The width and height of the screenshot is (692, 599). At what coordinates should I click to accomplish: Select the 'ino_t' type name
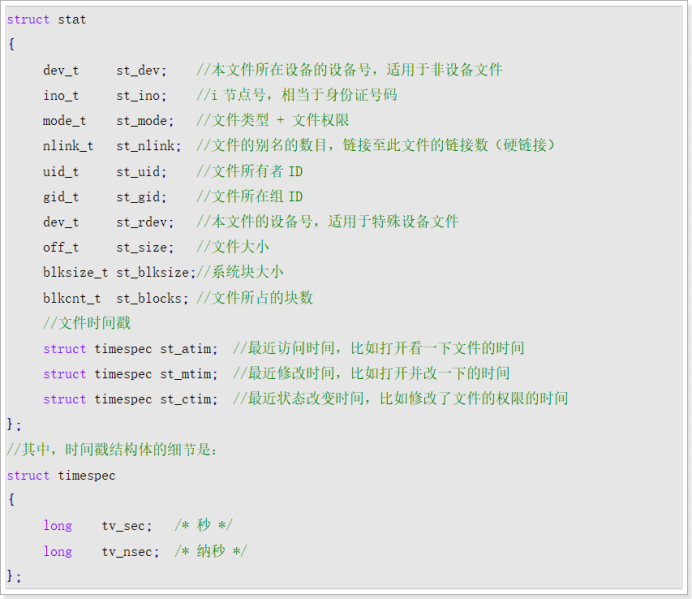[x=61, y=95]
